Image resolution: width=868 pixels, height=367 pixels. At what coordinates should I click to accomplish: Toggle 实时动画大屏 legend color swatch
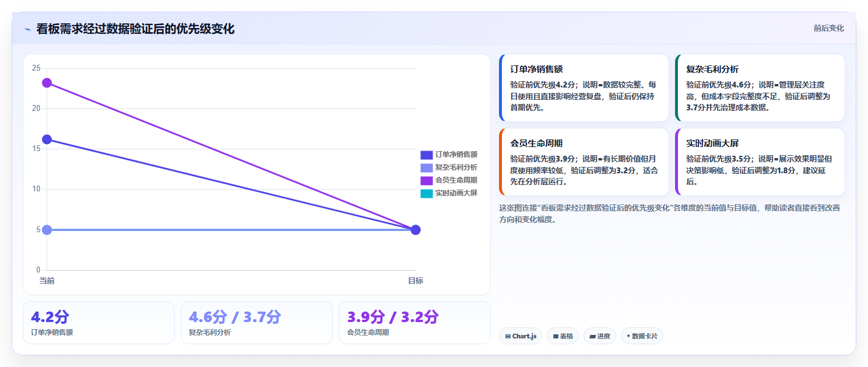pos(427,193)
